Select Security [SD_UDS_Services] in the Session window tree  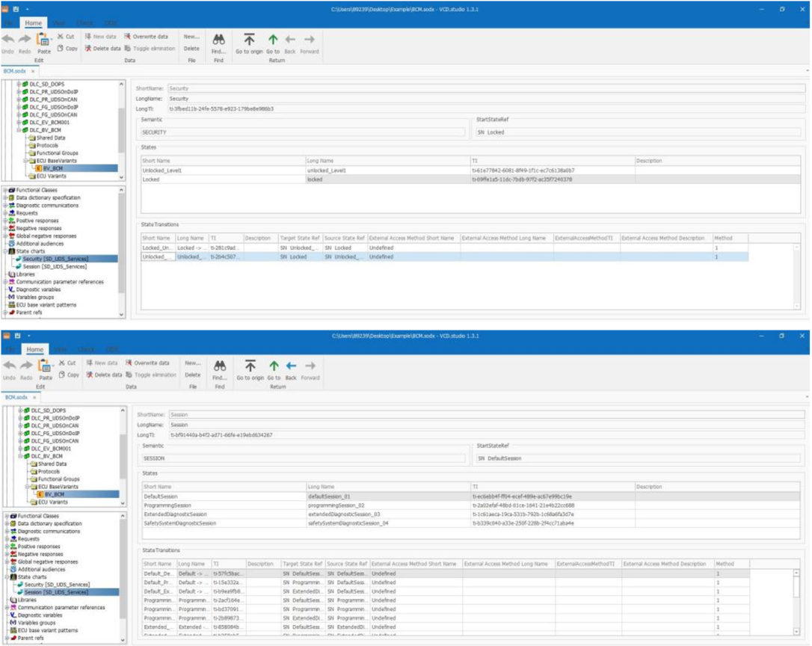(x=57, y=585)
